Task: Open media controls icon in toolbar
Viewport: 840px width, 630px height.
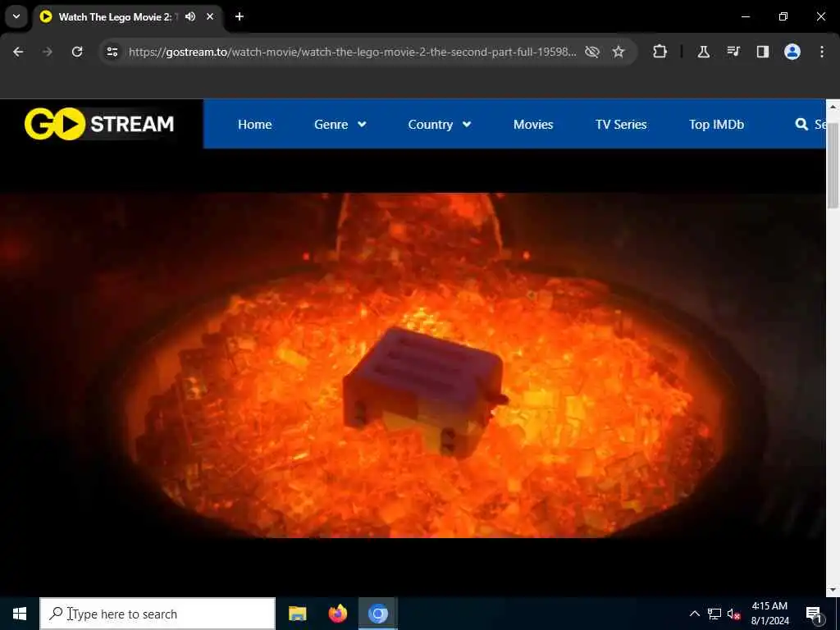Action: (x=733, y=52)
